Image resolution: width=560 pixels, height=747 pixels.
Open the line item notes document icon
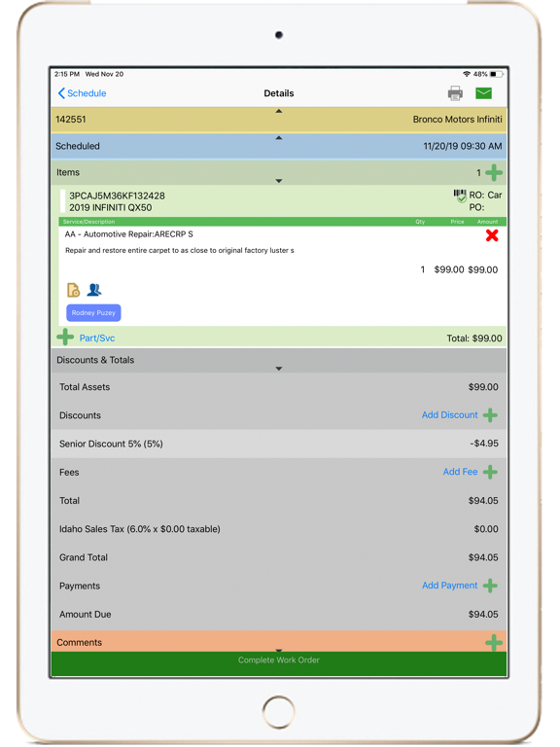tap(73, 290)
